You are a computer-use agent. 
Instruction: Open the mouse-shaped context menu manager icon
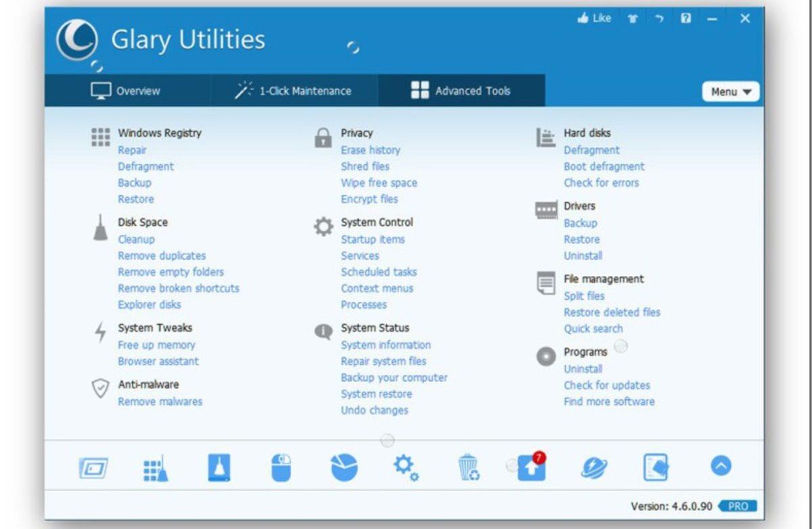tap(281, 467)
